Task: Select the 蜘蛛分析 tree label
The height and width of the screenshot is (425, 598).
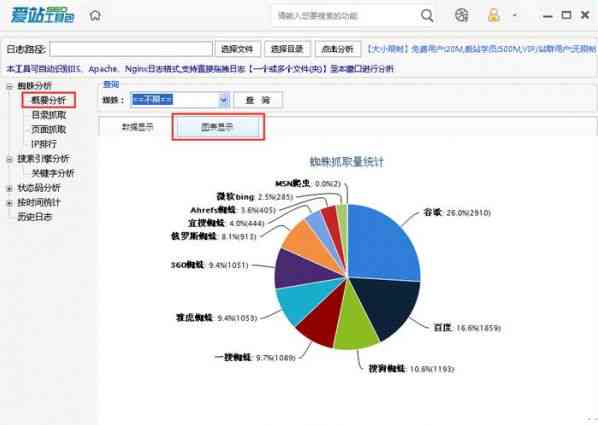Action: coord(35,85)
